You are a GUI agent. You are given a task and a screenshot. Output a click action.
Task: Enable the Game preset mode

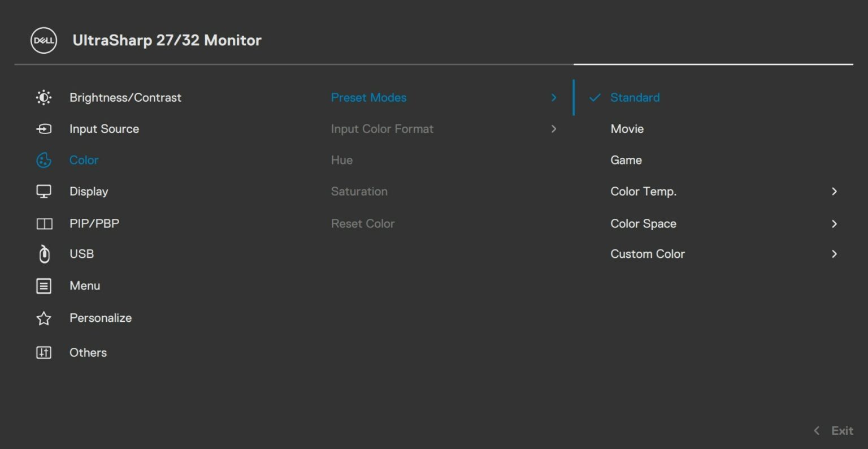point(626,160)
